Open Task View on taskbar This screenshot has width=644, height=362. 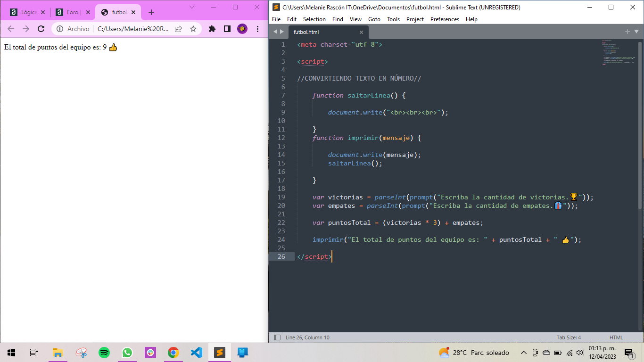point(33,353)
